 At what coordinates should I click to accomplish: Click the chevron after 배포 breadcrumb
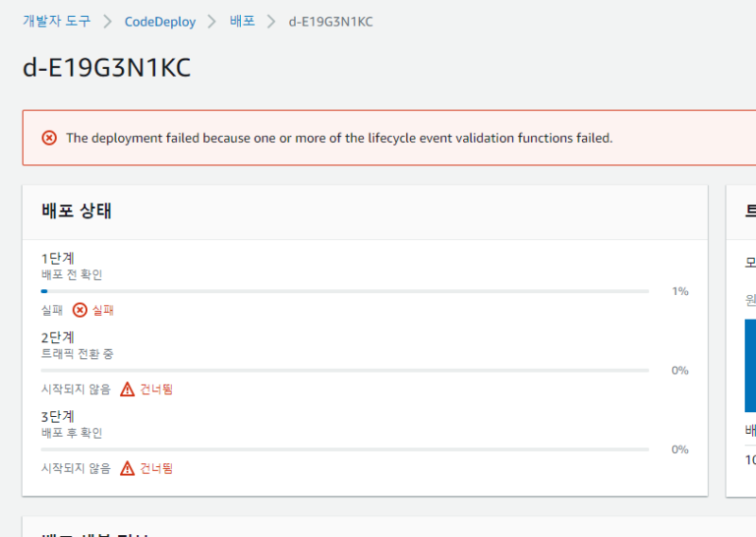[272, 21]
